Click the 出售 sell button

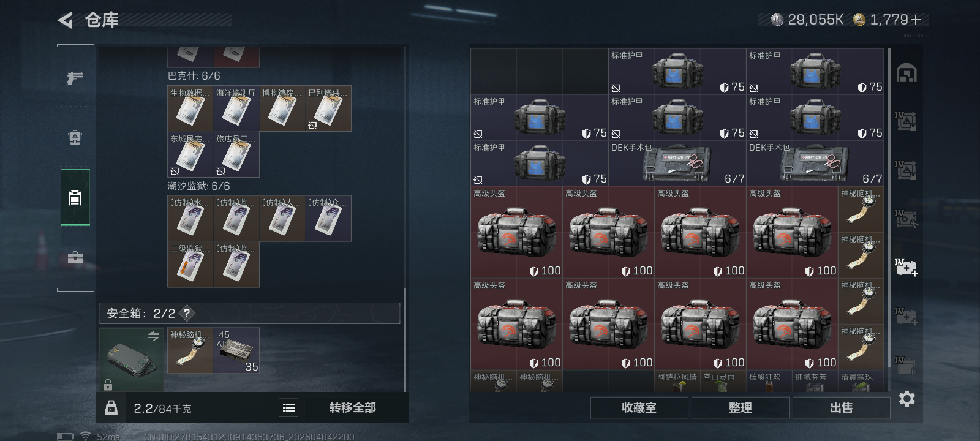[841, 407]
